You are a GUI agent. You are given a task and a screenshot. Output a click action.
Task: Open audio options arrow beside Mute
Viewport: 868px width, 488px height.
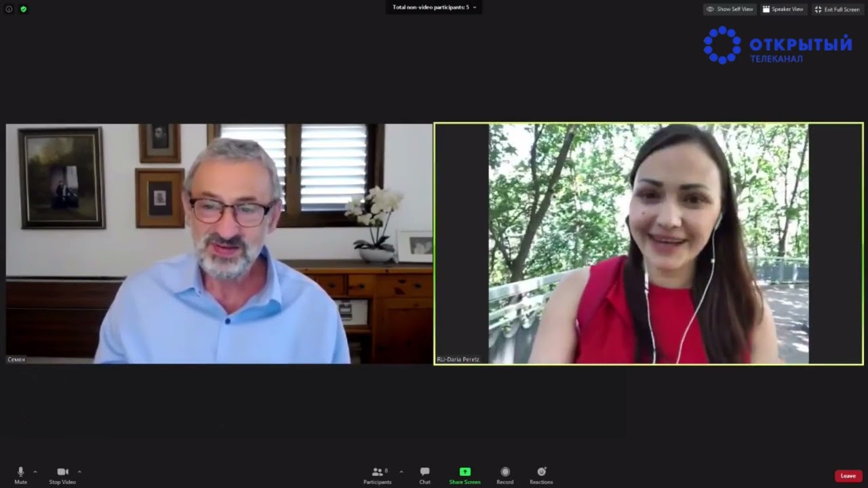(x=35, y=472)
